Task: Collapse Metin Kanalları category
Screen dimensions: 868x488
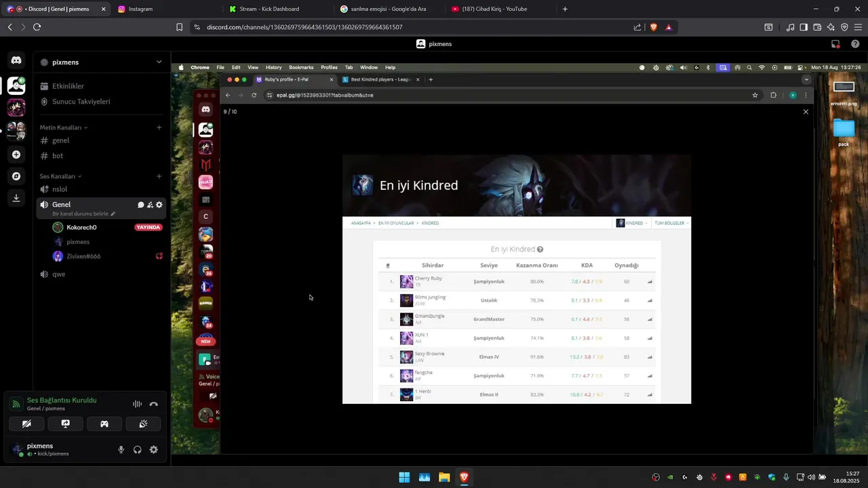Action: (63, 127)
